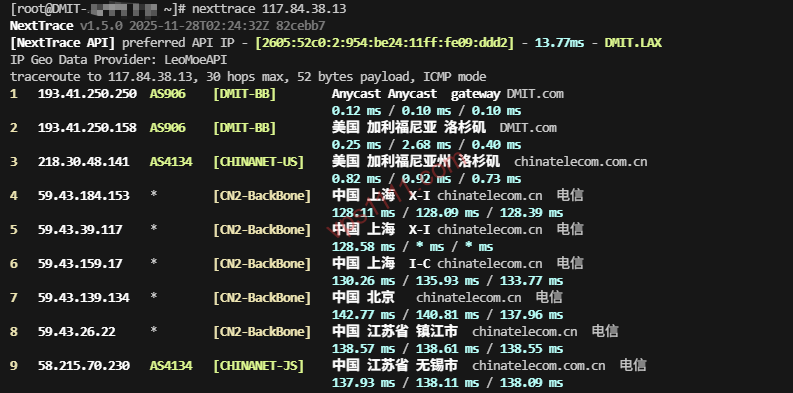
Task: Click the 0.12 ms latency value
Action: coord(356,111)
